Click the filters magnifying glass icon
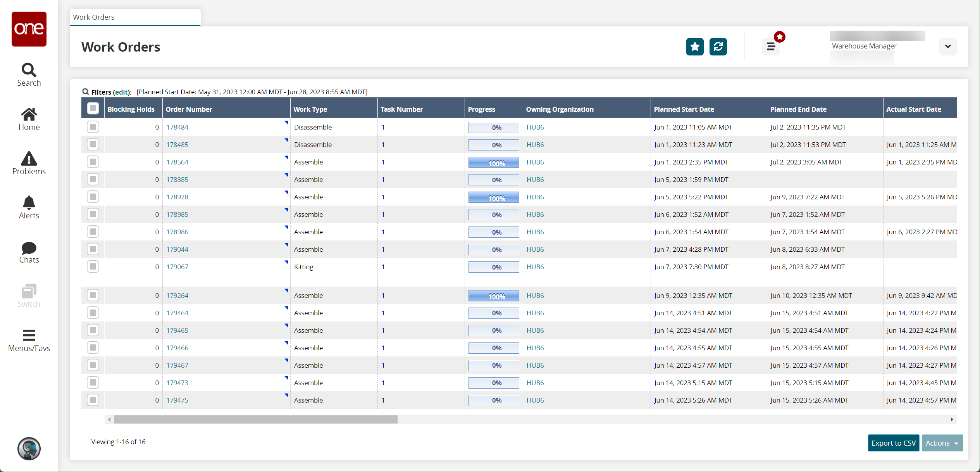 pos(86,92)
